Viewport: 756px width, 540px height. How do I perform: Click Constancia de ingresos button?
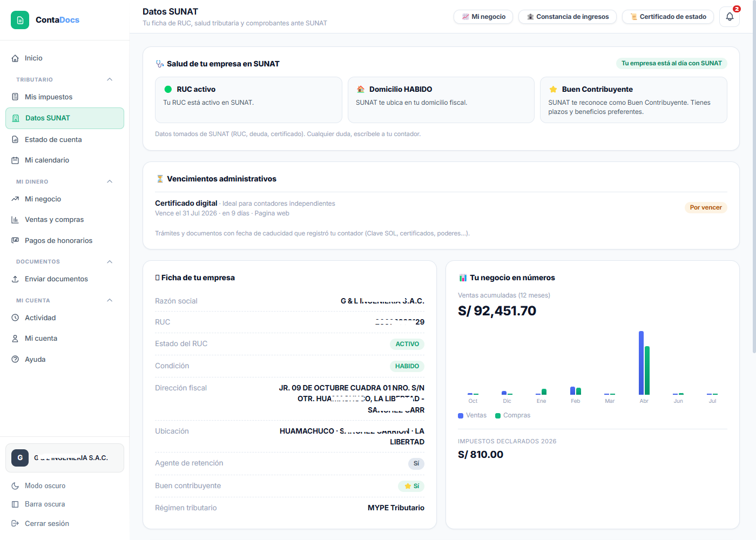[x=568, y=17]
